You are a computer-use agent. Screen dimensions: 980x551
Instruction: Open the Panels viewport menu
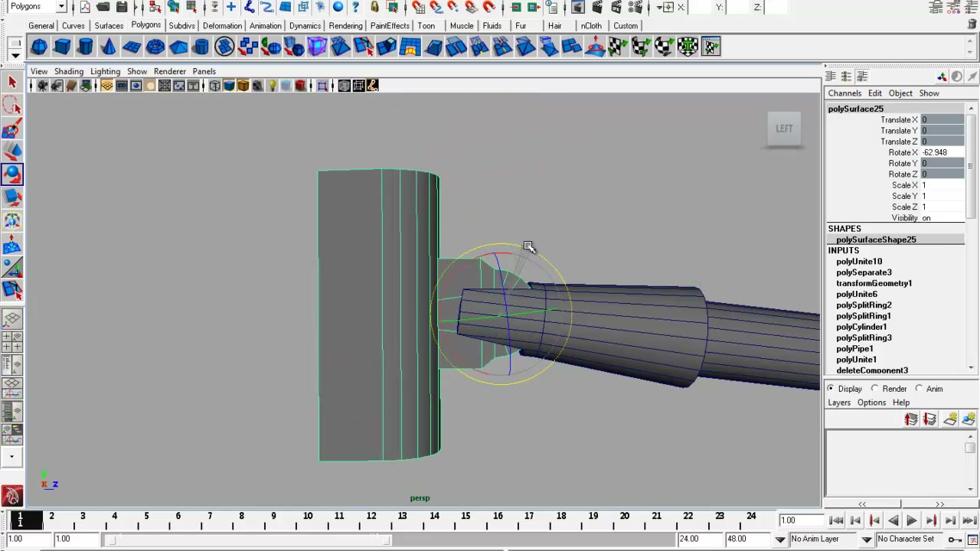click(x=204, y=71)
